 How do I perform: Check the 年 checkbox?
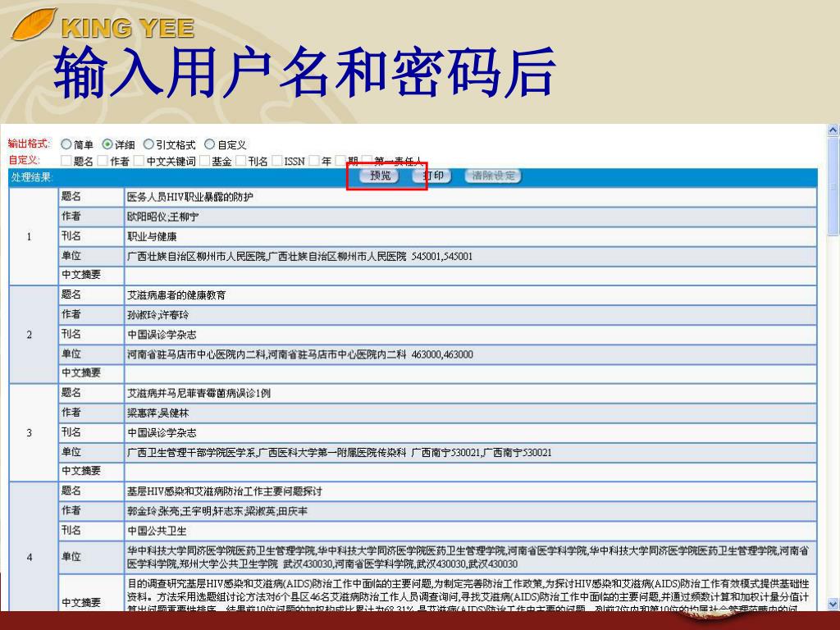click(314, 161)
